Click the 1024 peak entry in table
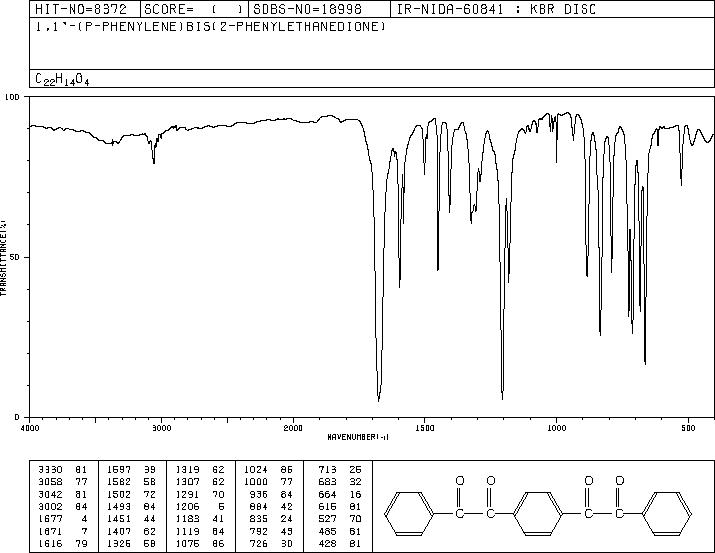Viewport: 715px width, 553px height. pos(269,470)
